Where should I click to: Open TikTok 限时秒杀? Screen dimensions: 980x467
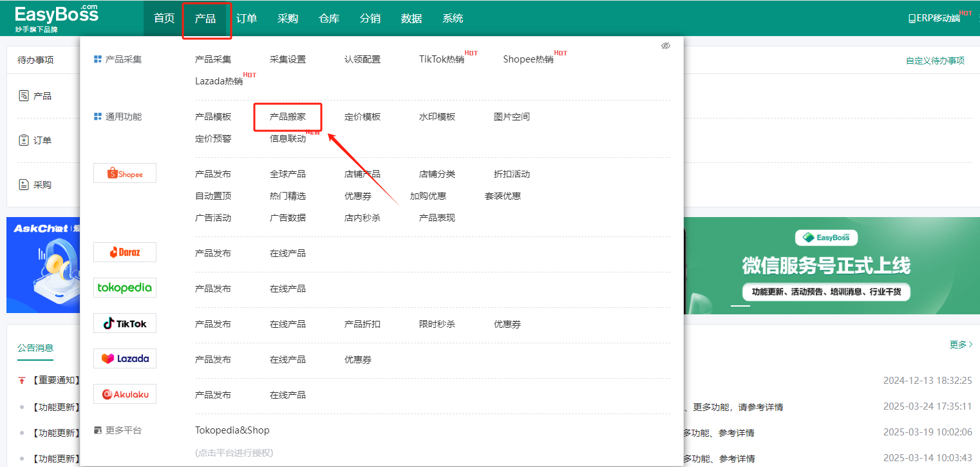click(x=437, y=324)
